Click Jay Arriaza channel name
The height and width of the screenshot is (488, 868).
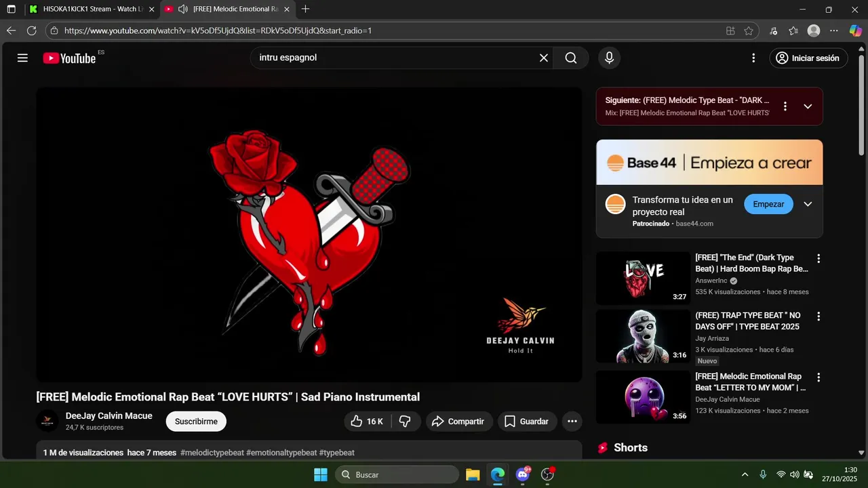(x=712, y=338)
